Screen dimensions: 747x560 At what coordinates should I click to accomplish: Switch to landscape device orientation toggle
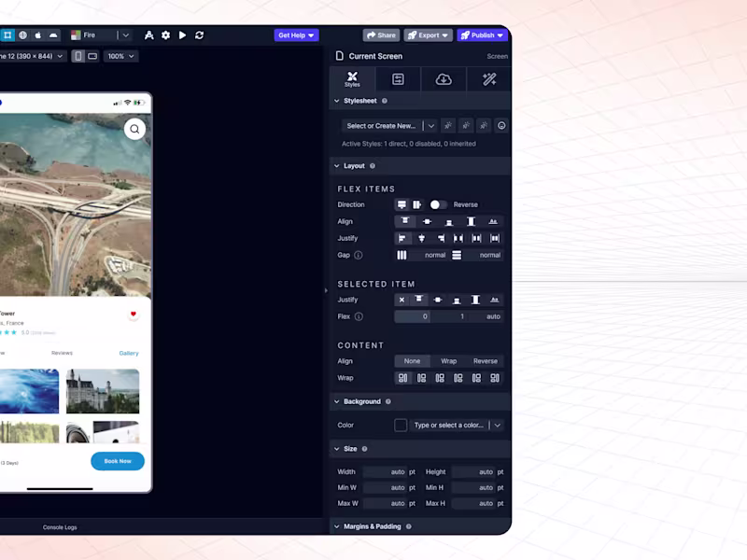pyautogui.click(x=91, y=56)
